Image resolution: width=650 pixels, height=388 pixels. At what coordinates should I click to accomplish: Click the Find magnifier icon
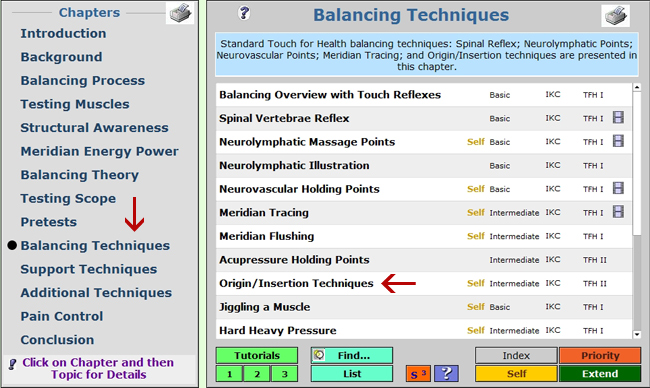319,355
